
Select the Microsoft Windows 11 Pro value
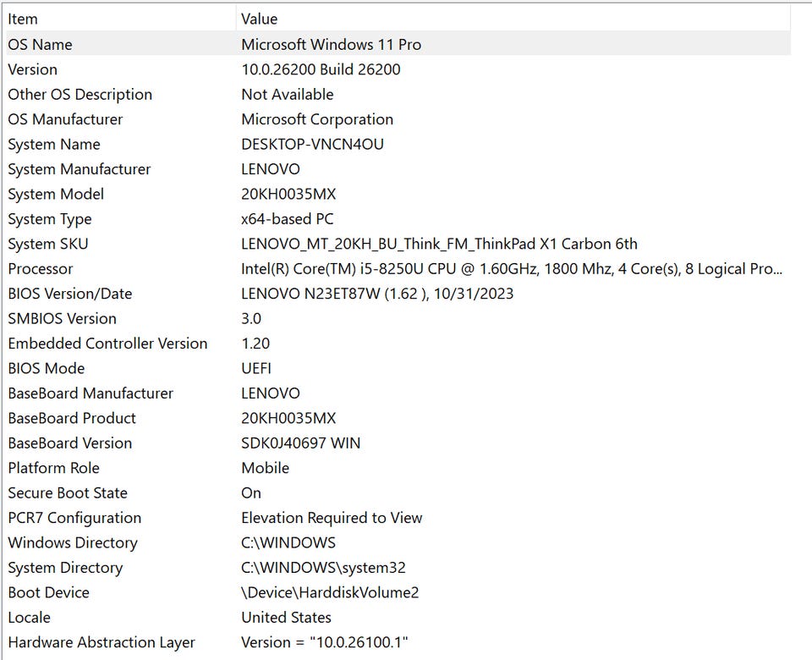(331, 45)
